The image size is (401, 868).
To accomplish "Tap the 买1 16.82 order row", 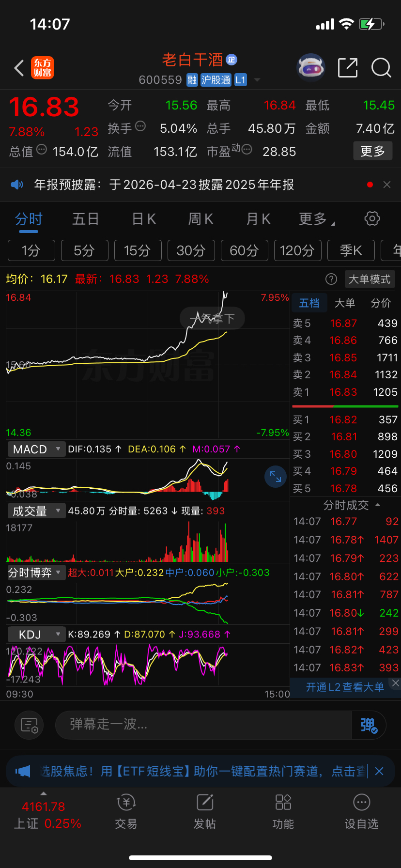I will point(345,419).
